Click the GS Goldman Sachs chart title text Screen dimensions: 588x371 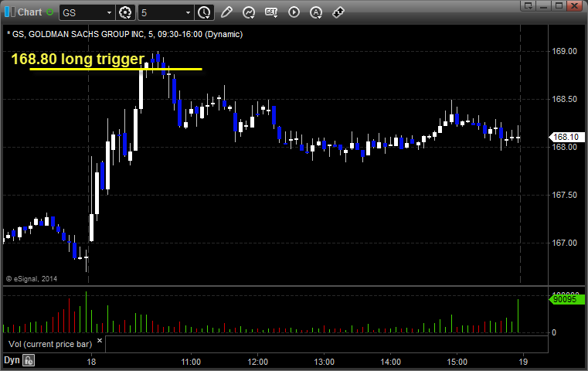(x=125, y=34)
